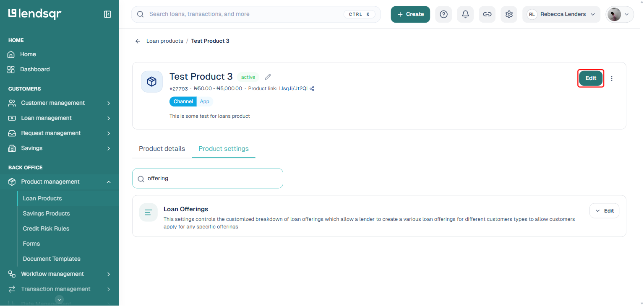Click the Home house icon in sidebar

tap(11, 54)
